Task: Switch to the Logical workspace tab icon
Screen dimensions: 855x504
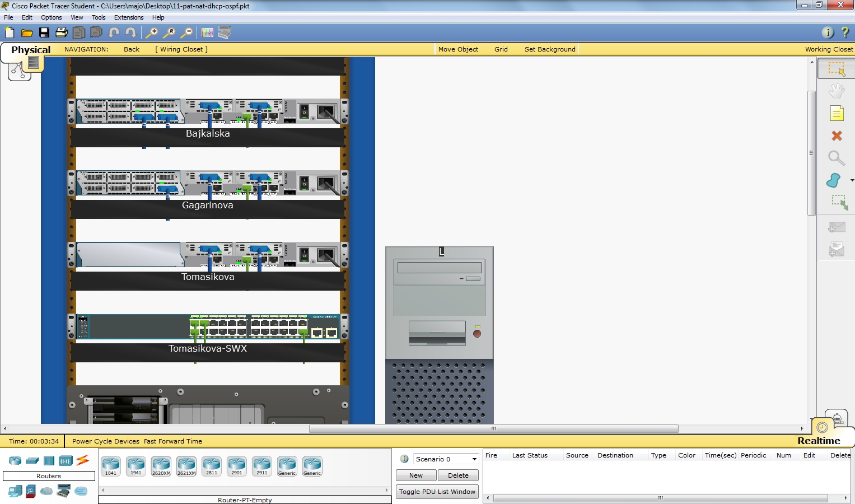Action: [x=18, y=71]
